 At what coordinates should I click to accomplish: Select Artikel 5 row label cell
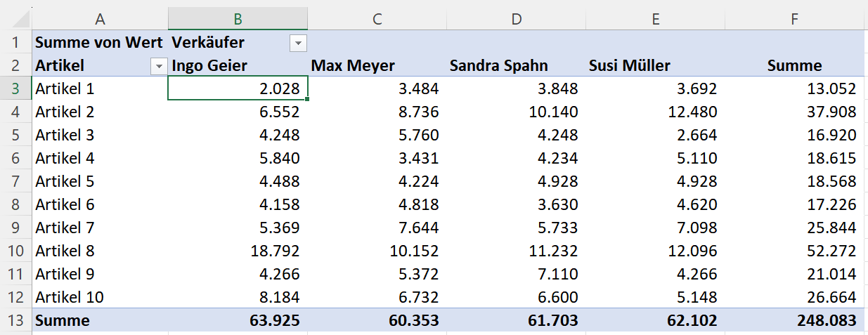tap(100, 181)
